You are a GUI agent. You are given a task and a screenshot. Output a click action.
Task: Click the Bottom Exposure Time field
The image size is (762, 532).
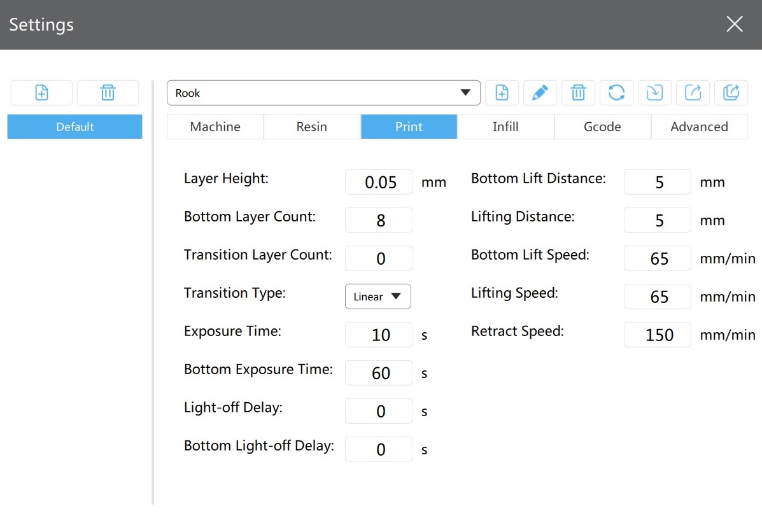379,373
